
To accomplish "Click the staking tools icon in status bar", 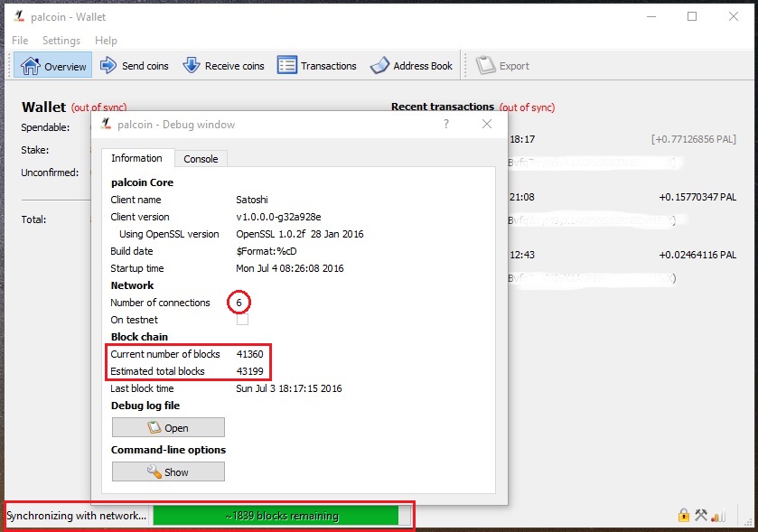I will [701, 516].
